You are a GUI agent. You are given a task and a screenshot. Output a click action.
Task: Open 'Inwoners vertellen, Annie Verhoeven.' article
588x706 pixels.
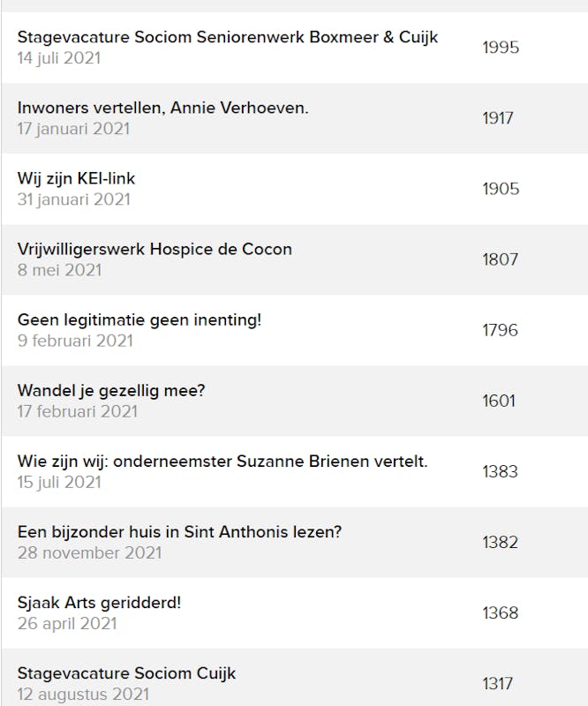click(162, 108)
